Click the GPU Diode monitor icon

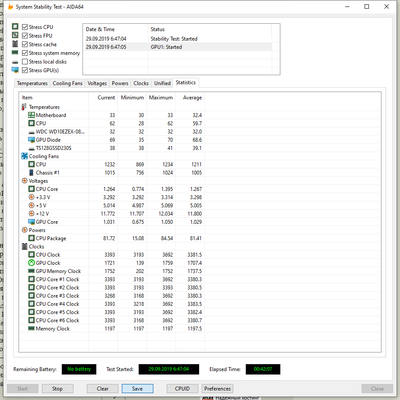click(x=31, y=140)
